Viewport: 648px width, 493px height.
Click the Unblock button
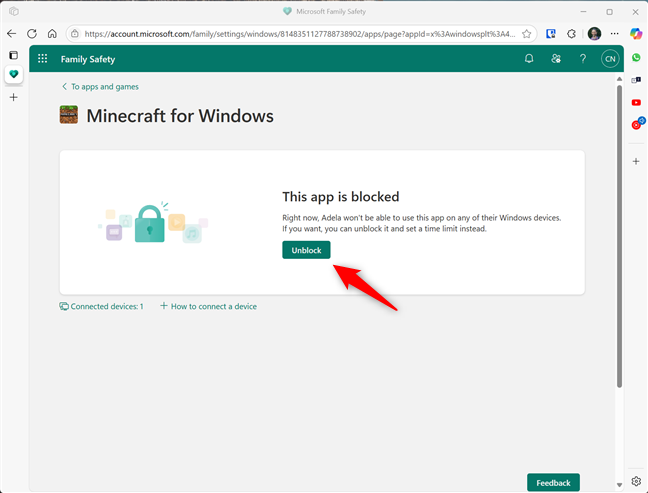click(x=306, y=250)
